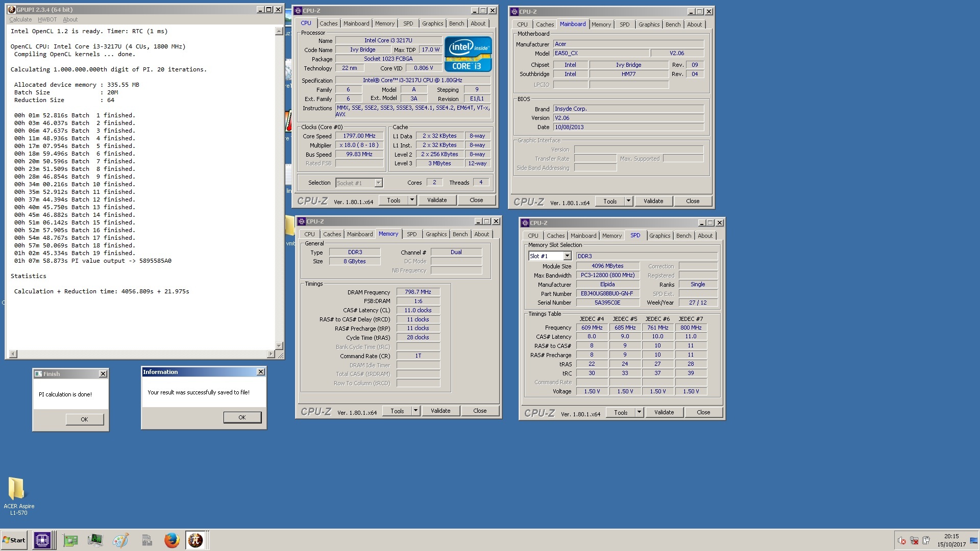
Task: Click the Core Speed value 1797.00 MHz
Action: coord(359,136)
